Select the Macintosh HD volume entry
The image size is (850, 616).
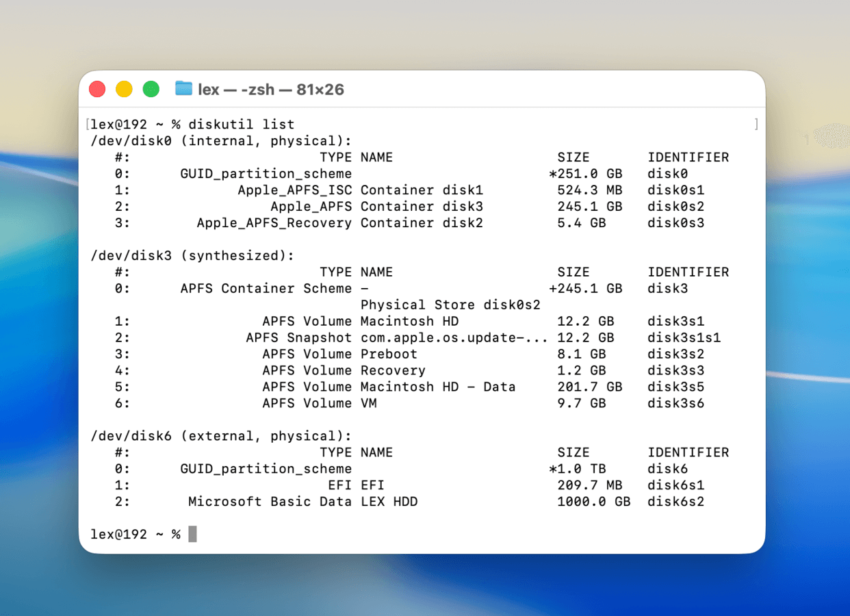click(x=411, y=321)
